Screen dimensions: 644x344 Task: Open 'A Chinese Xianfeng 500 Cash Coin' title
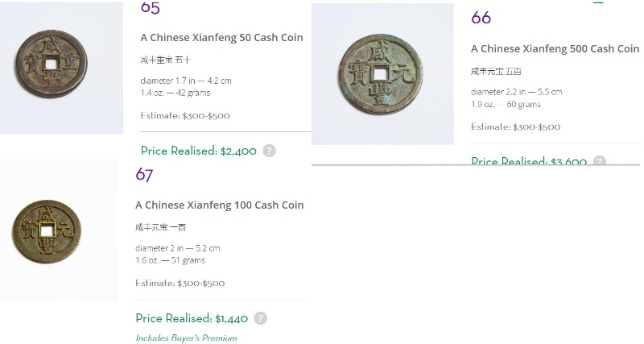555,49
